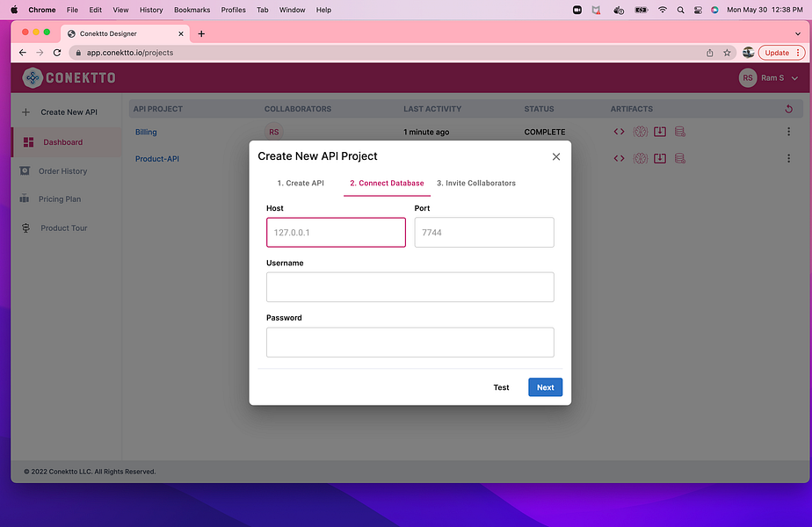Viewport: 812px width, 527px height.
Task: Open Pricing Plan in the sidebar
Action: [x=60, y=199]
